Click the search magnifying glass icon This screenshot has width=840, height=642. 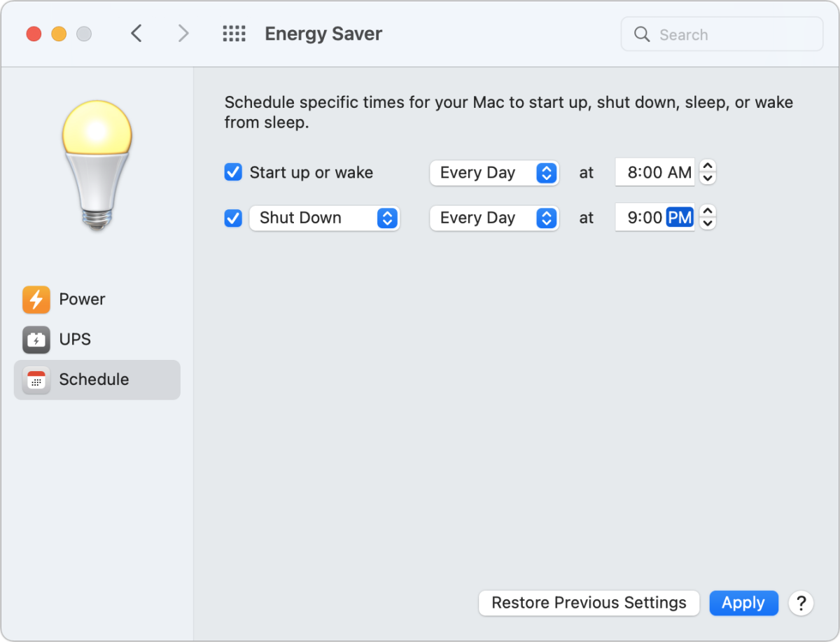tap(641, 34)
